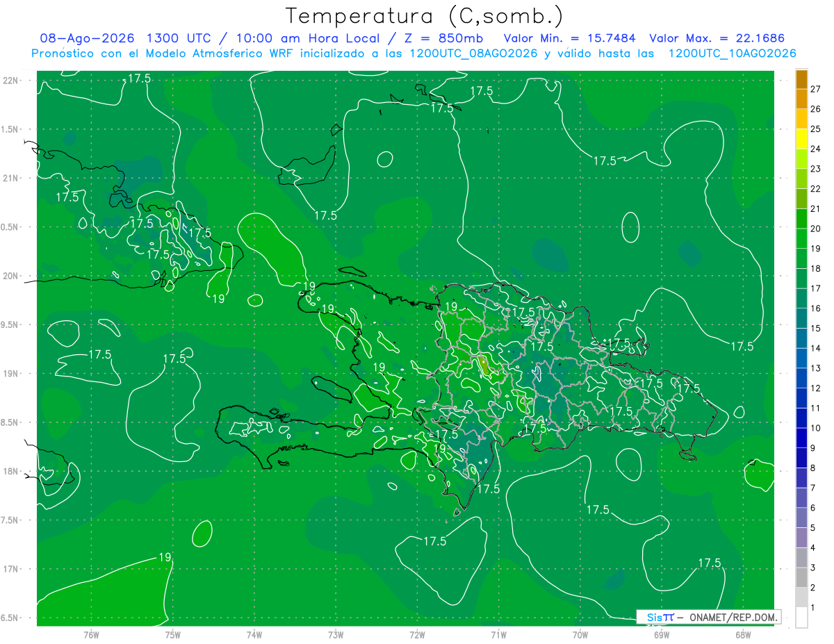Image resolution: width=834 pixels, height=644 pixels.
Task: Click the brown legend swatch above 27
Action: pyautogui.click(x=801, y=79)
